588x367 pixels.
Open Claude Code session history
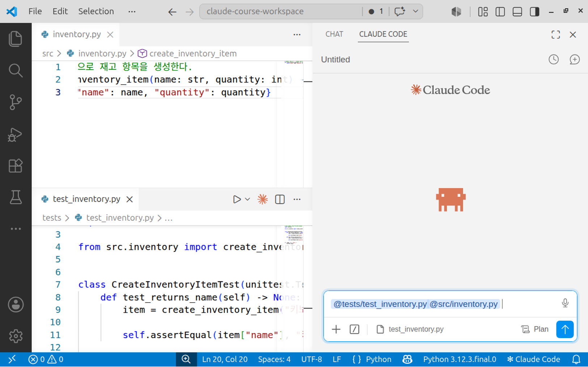[x=554, y=59]
